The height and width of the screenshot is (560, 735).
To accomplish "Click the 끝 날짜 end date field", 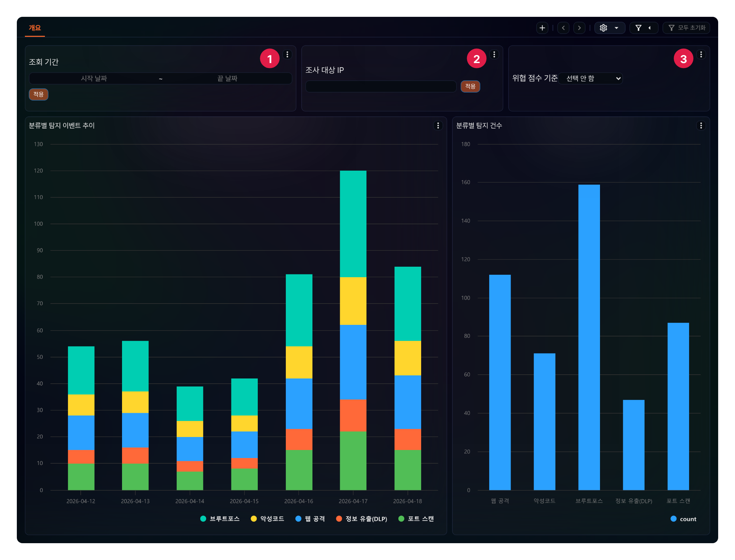I will (x=227, y=78).
